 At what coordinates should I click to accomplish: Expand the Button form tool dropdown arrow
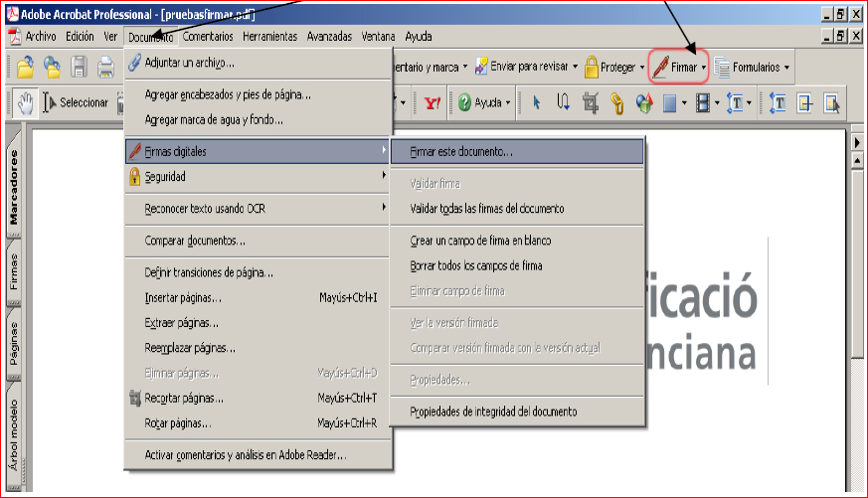coord(684,103)
